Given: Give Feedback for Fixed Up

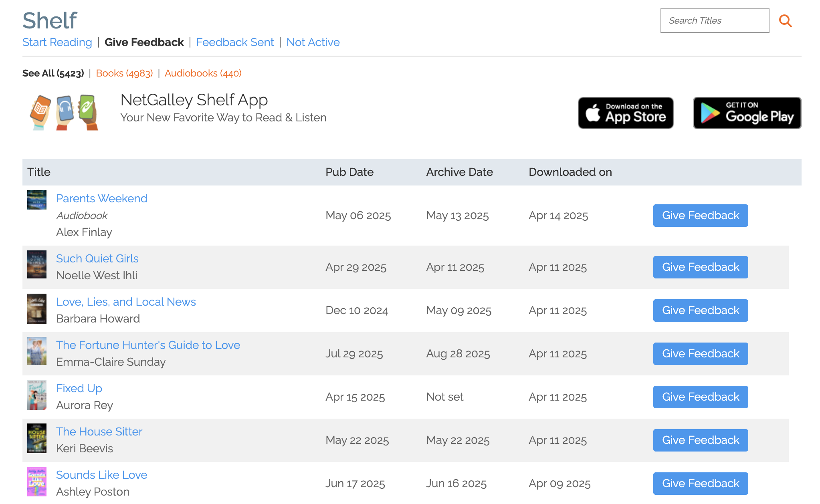Looking at the screenshot, I should point(701,397).
